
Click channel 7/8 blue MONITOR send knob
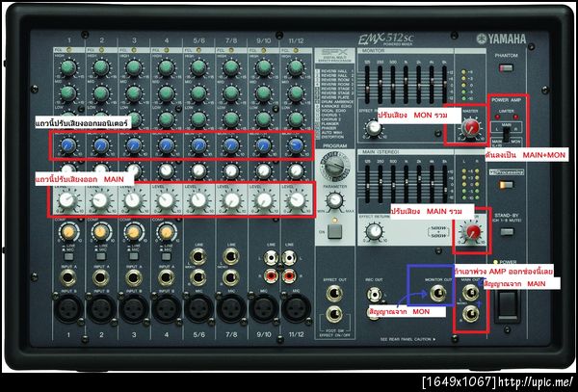(x=231, y=145)
